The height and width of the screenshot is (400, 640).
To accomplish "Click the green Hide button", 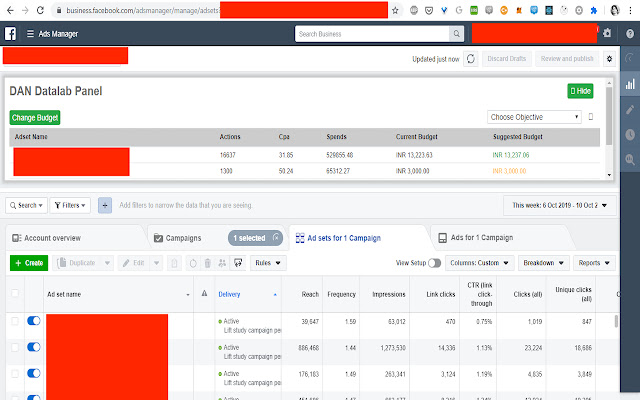I will pos(580,91).
